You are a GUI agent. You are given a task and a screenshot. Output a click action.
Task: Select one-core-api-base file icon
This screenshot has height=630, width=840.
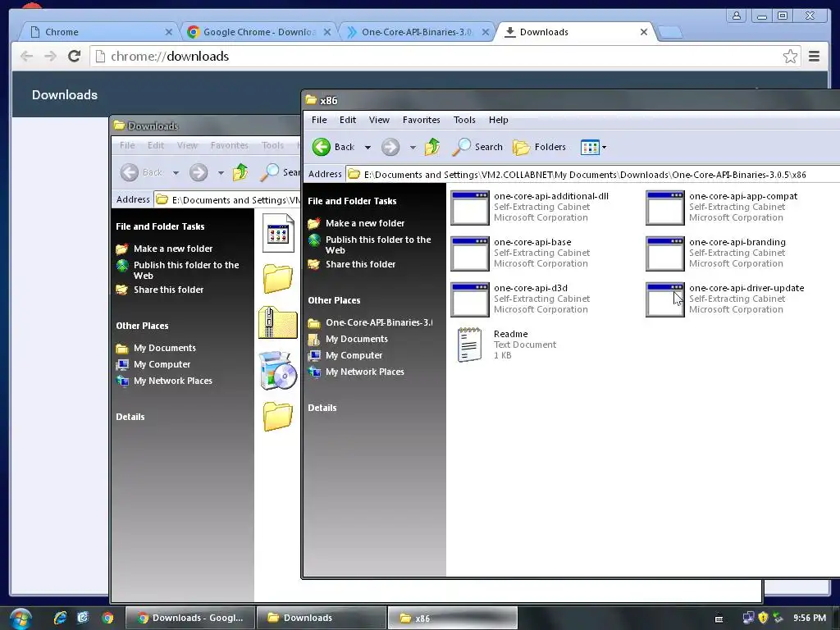coord(470,254)
